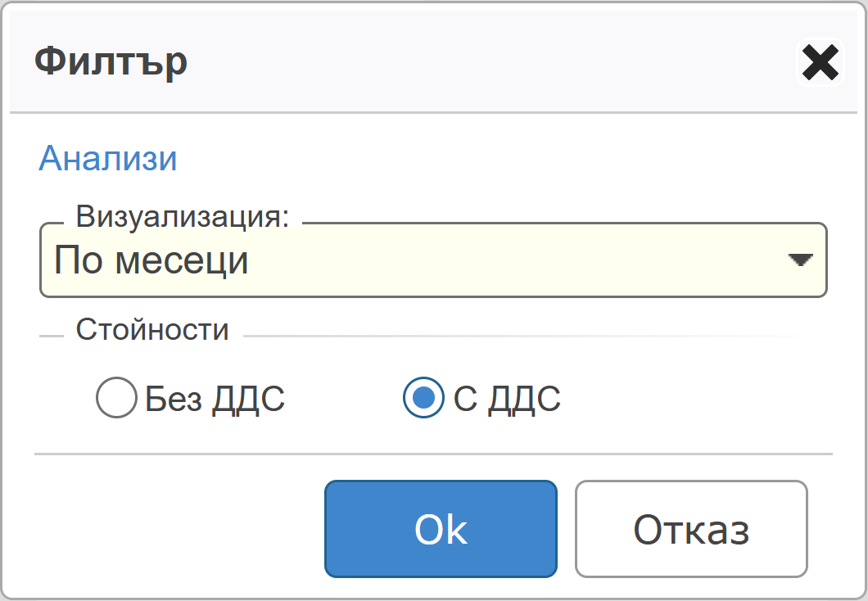The height and width of the screenshot is (601, 868).
Task: Click the "Отказ" text on the white button
Action: 691,530
